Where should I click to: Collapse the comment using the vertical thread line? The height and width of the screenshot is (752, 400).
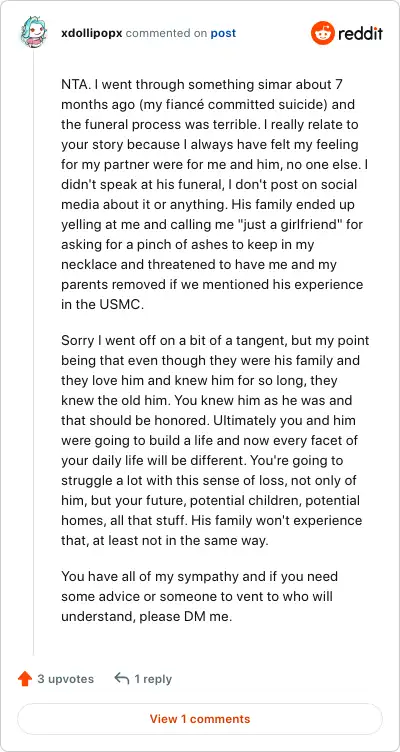pyautogui.click(x=33, y=352)
